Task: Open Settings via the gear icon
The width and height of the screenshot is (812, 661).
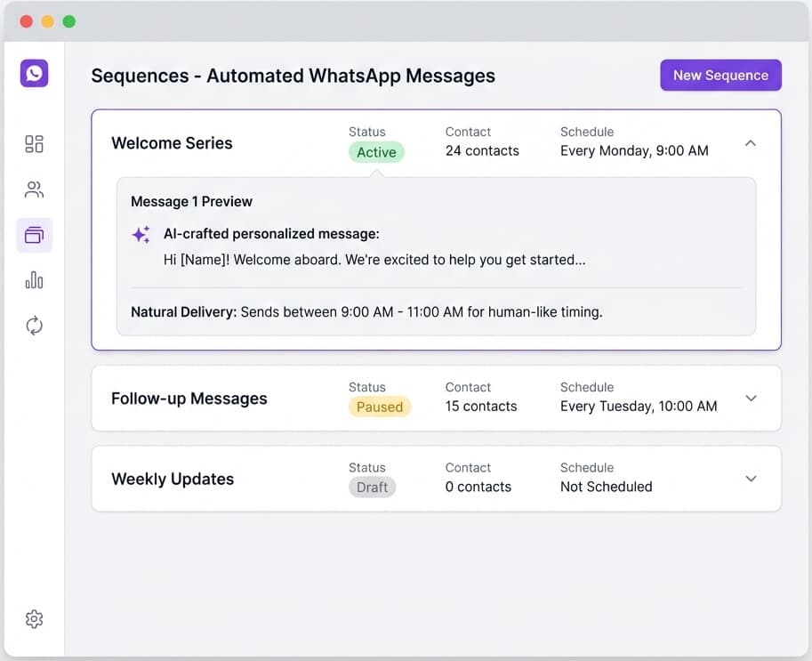Action: click(x=34, y=618)
